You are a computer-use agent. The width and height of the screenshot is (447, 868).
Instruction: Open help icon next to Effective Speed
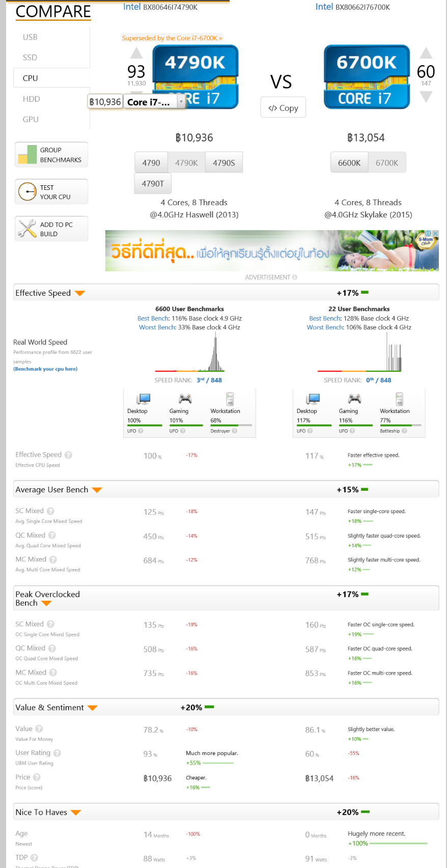tap(68, 455)
